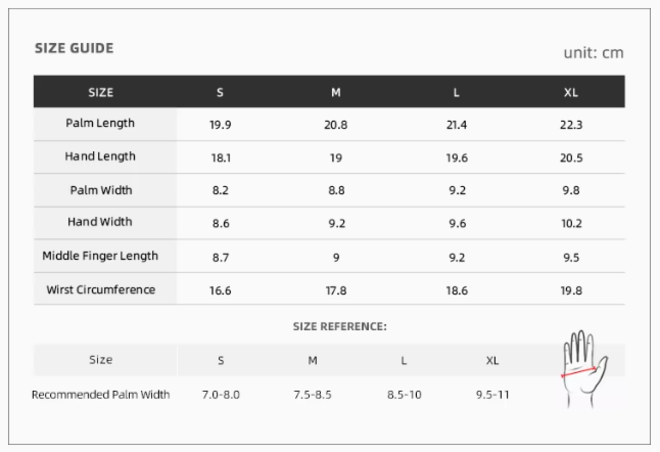Screen dimensions: 660x452
Task: Select the Hand Width row label
Action: coord(100,222)
